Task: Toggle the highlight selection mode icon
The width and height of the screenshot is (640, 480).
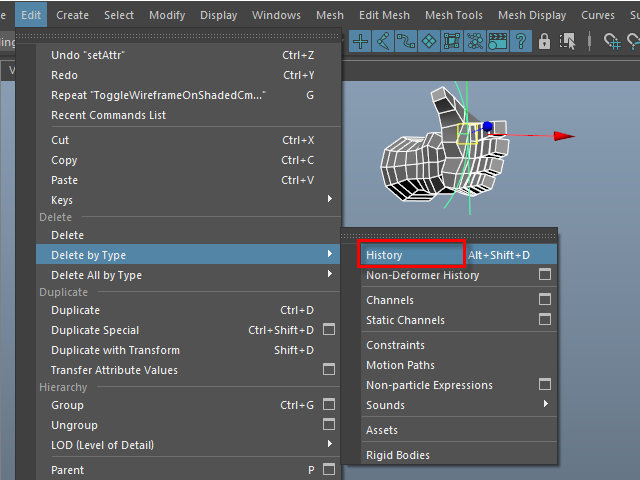Action: click(x=566, y=41)
